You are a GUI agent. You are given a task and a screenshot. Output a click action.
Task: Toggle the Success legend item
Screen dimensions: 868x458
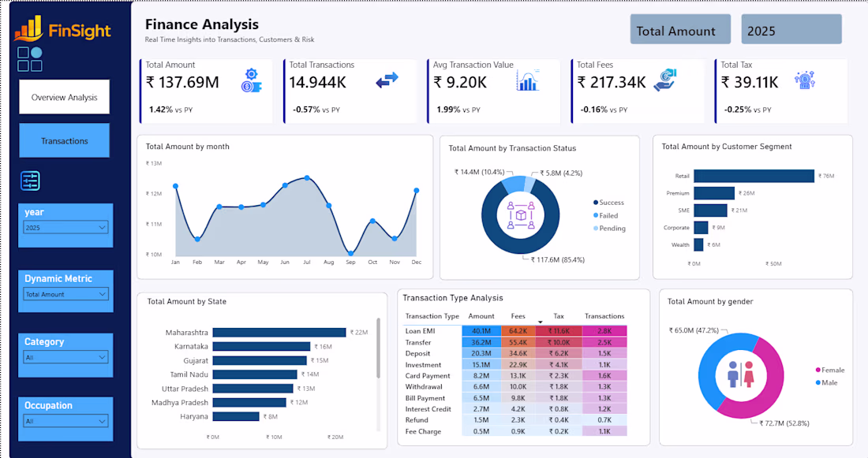(608, 203)
